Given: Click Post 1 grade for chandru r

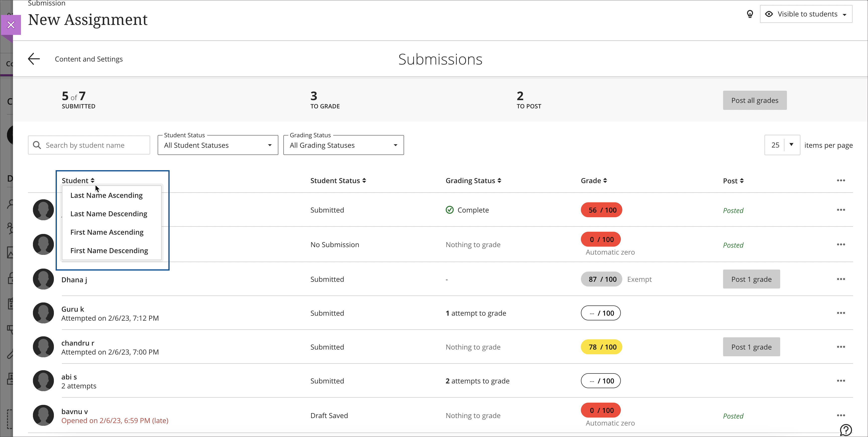Looking at the screenshot, I should [751, 347].
